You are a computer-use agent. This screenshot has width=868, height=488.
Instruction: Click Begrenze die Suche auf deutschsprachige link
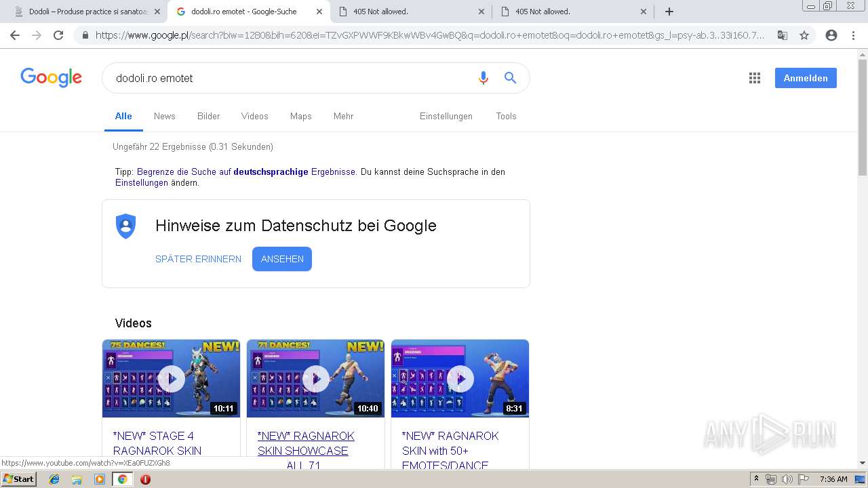[x=246, y=172]
